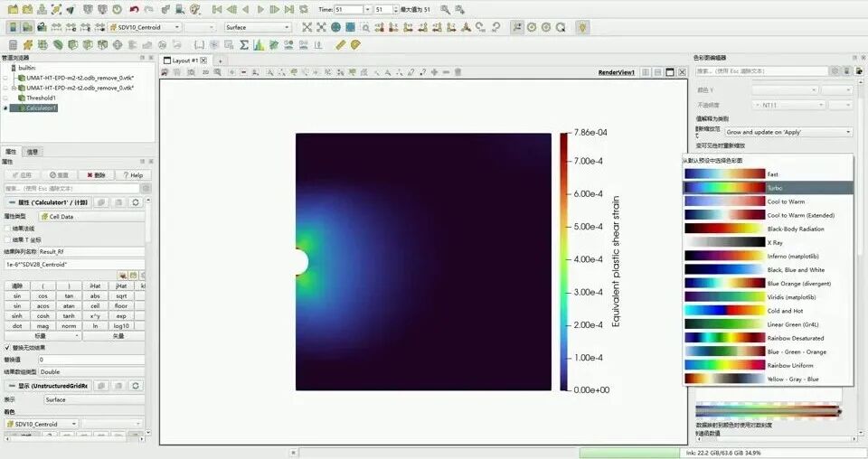The image size is (868, 459).
Task: Open the Cell Data attribute type dropdown
Action: (91, 217)
